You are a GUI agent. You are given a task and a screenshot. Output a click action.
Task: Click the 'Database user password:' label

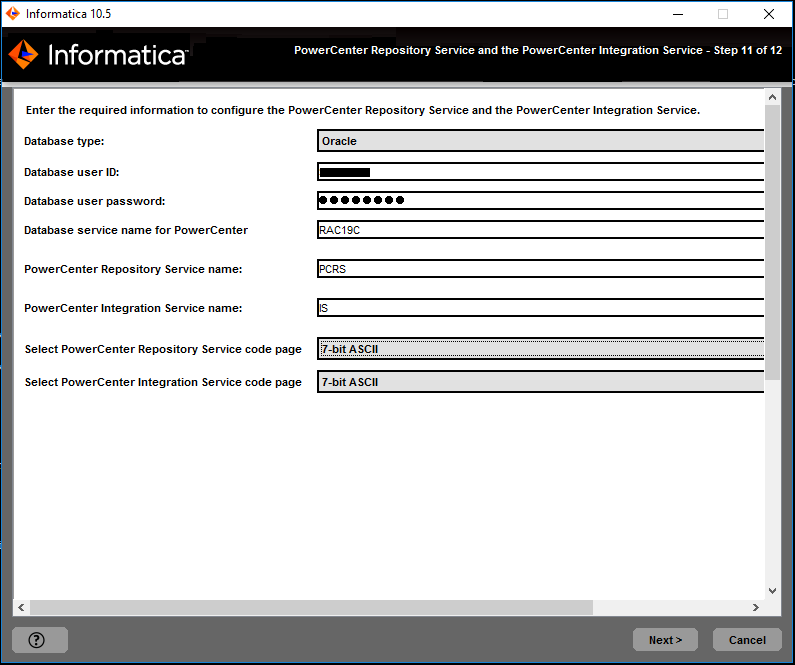click(x=94, y=201)
